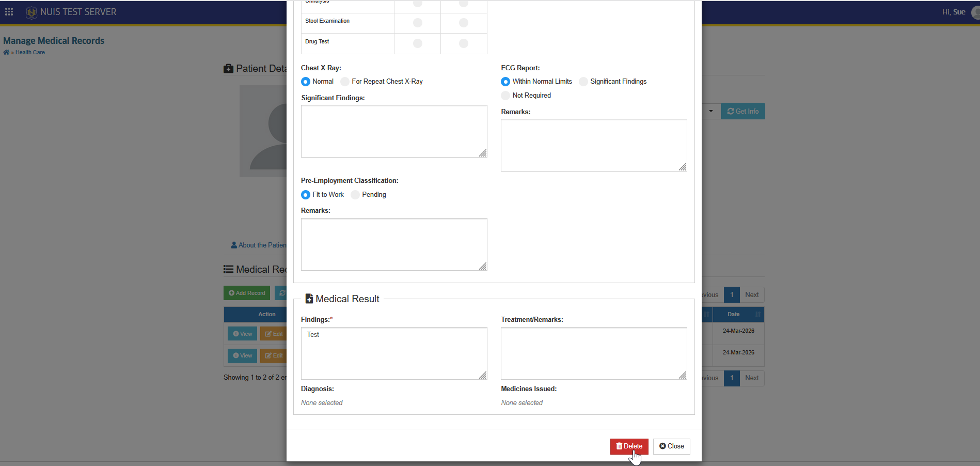Click Next in top pagination
The width and height of the screenshot is (980, 466).
(752, 295)
